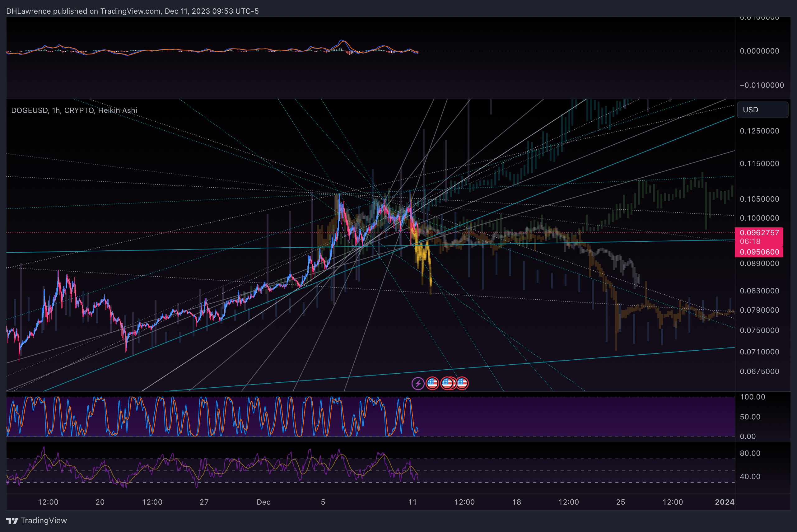
Task: Open the USD currency selector
Action: pos(762,110)
